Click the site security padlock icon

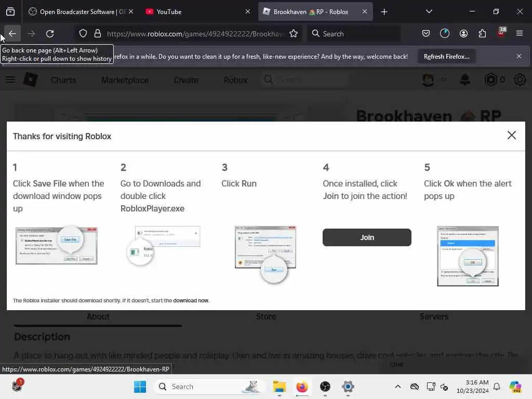click(x=98, y=34)
